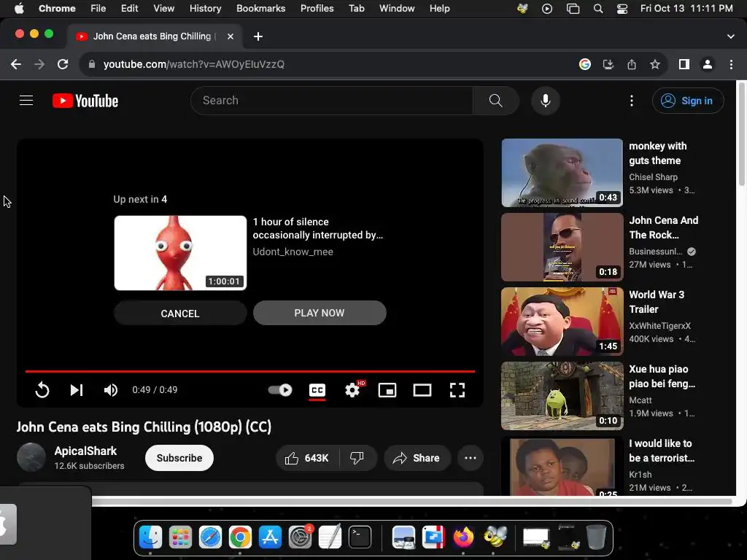The width and height of the screenshot is (747, 560).
Task: Open the 1 hour of silence thumbnail
Action: pyautogui.click(x=180, y=253)
